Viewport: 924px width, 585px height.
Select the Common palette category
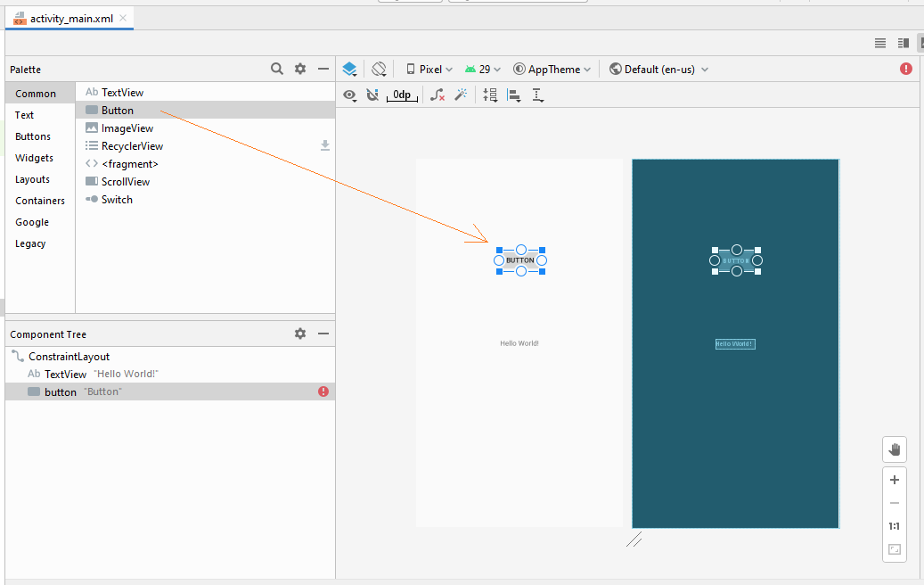40,94
